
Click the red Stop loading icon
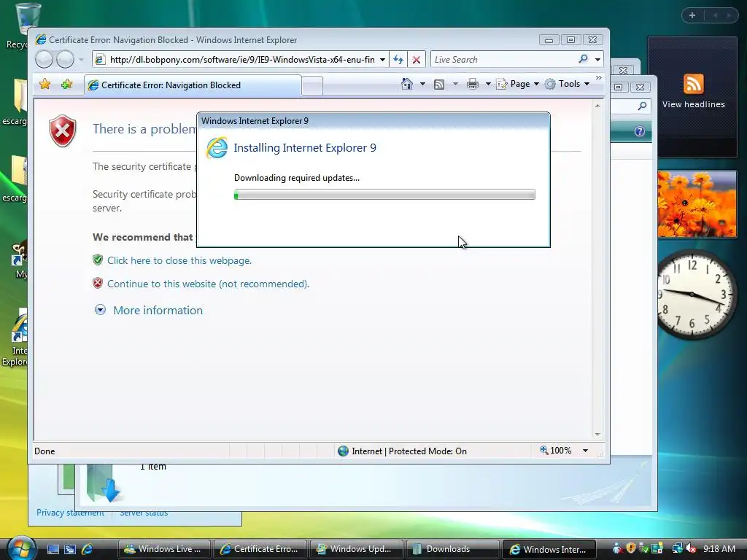tap(417, 60)
